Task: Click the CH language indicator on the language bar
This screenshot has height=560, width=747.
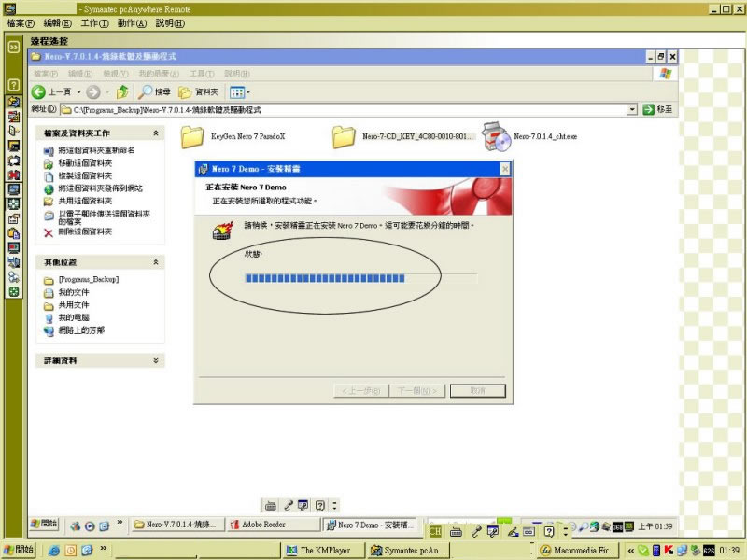Action: [435, 531]
